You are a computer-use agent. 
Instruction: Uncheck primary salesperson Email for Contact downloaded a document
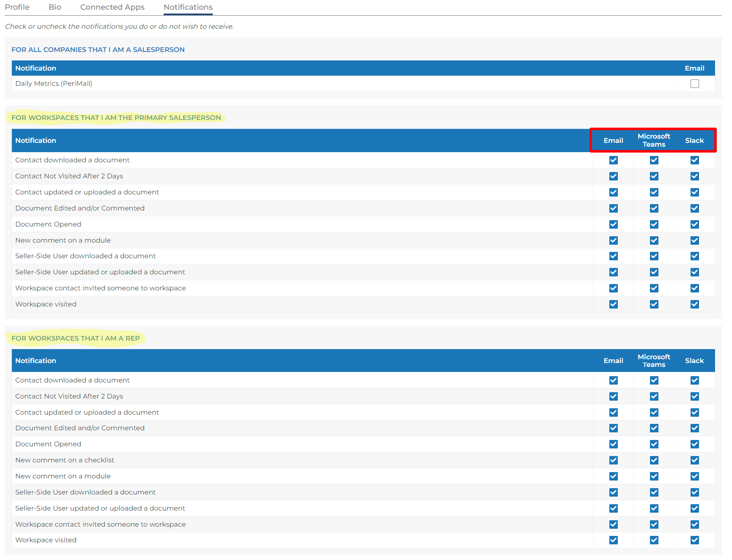tap(613, 160)
